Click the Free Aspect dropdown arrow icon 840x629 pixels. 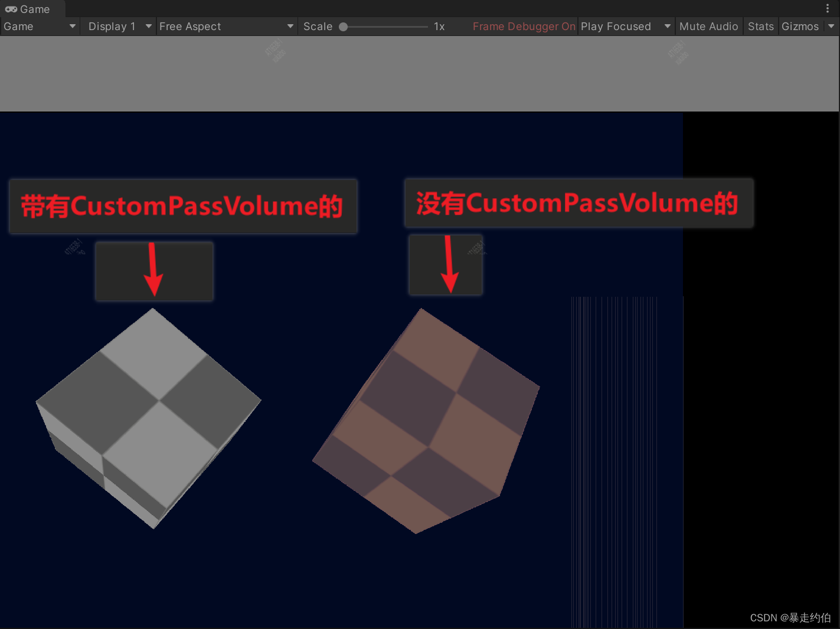(x=290, y=26)
